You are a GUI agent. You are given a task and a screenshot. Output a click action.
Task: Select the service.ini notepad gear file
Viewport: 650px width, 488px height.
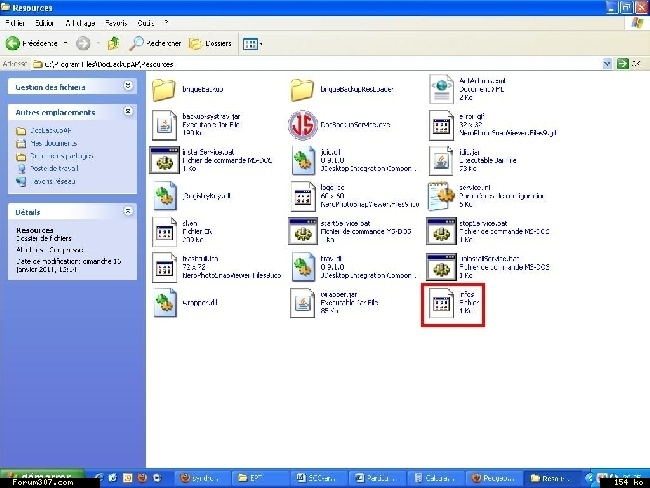point(440,195)
